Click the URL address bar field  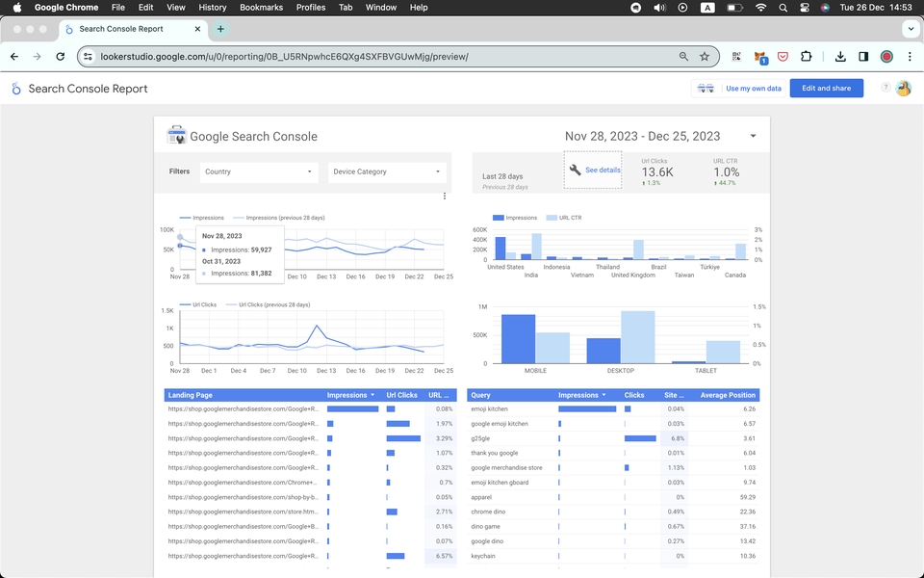point(383,57)
